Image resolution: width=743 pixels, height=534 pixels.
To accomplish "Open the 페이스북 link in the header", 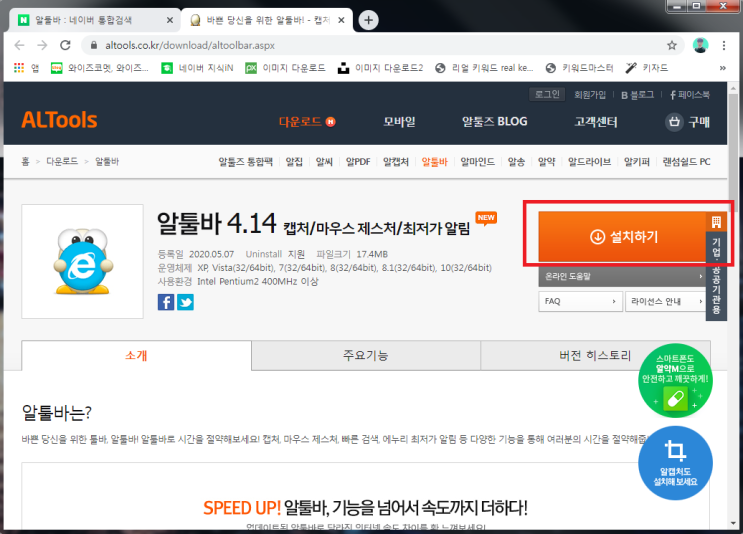I will (x=690, y=95).
